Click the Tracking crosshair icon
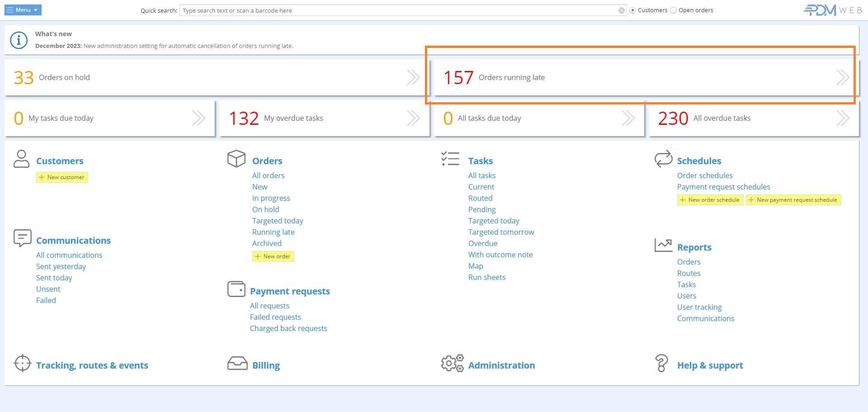The height and width of the screenshot is (412, 868). pyautogui.click(x=22, y=363)
